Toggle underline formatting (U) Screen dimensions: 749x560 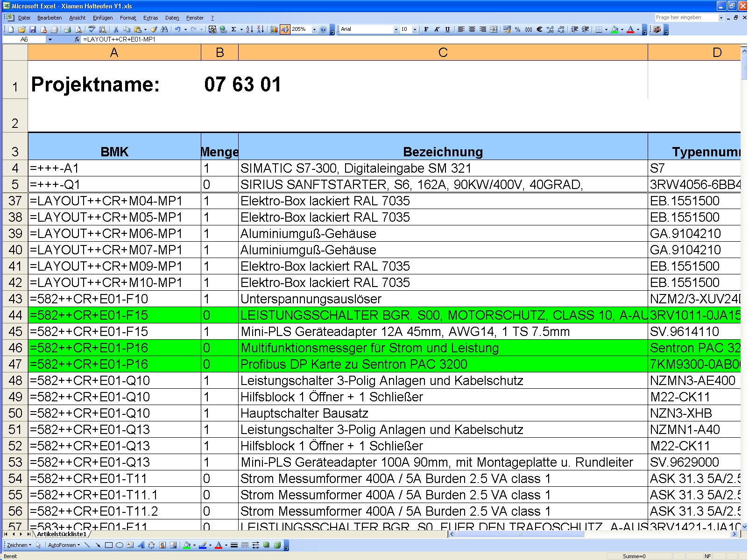click(x=447, y=29)
